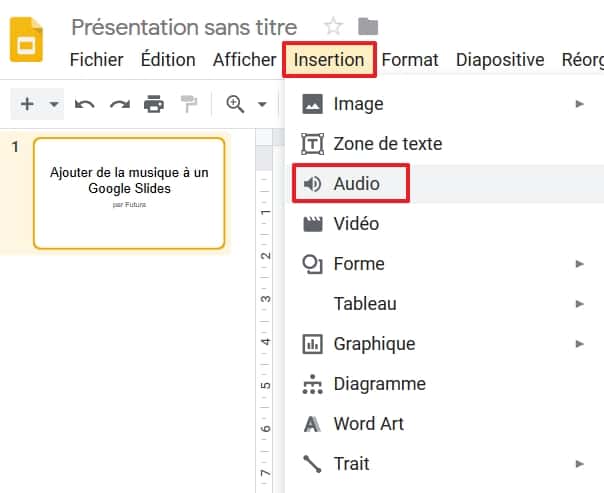604x493 pixels.
Task: Click the Diagramme icon
Action: click(312, 384)
